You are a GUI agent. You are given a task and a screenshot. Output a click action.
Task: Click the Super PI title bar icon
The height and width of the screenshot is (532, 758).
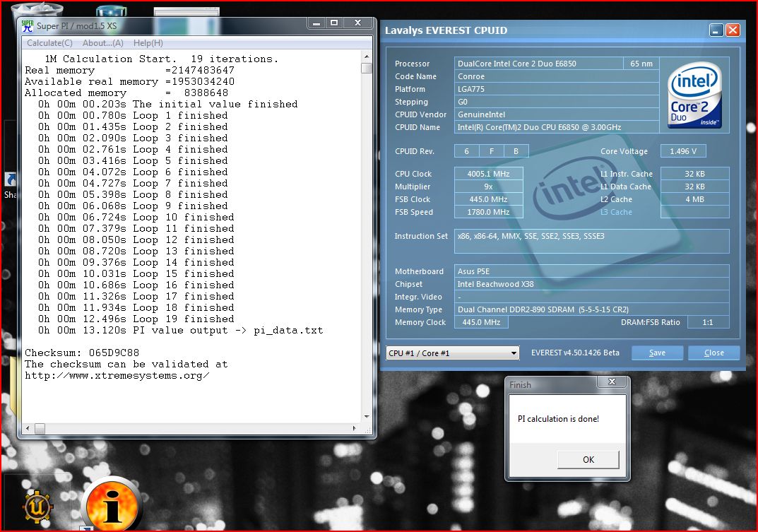[x=28, y=26]
